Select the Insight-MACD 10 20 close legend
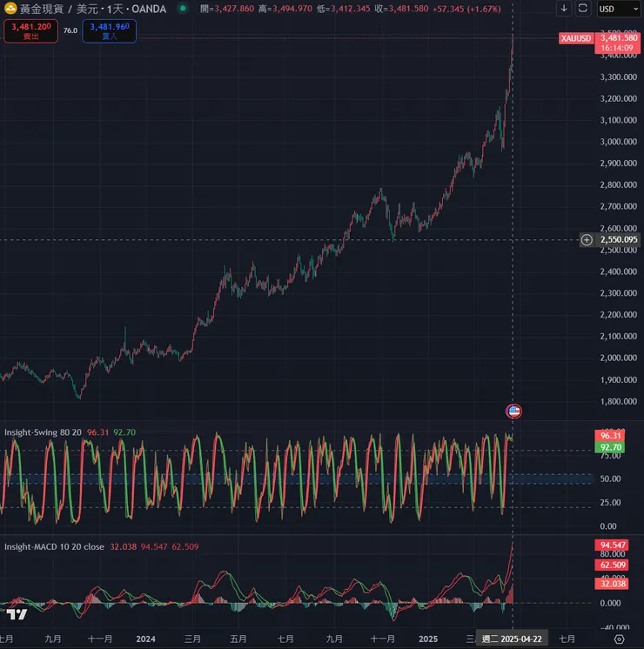This screenshot has width=644, height=649. click(54, 546)
